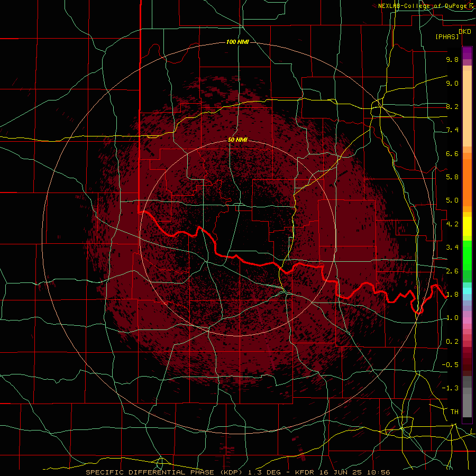Click the -1.3 color scale value
Image resolution: width=476 pixels, height=476 pixels.
coord(450,388)
